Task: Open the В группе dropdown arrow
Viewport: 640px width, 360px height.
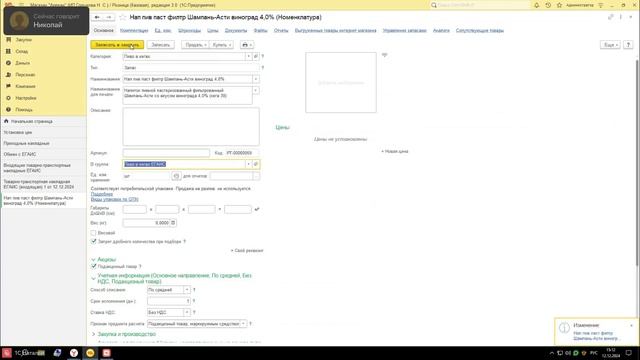Action: (248, 164)
